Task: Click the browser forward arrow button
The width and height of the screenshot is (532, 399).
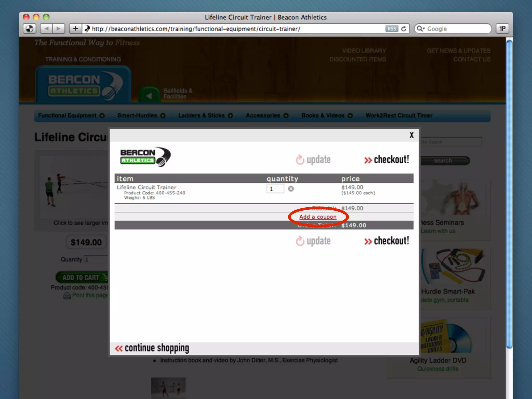Action: (59, 29)
